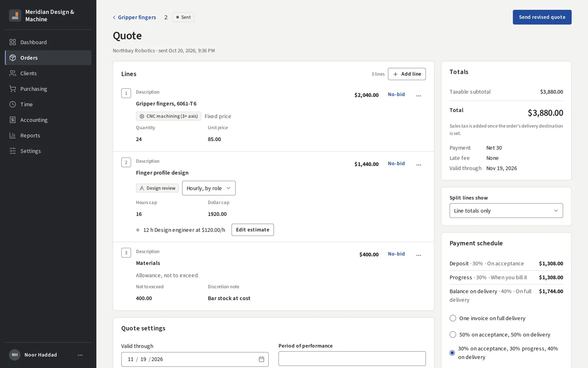Open the user menu dots beside Noor Haddad
The width and height of the screenshot is (588, 368).
tap(80, 355)
